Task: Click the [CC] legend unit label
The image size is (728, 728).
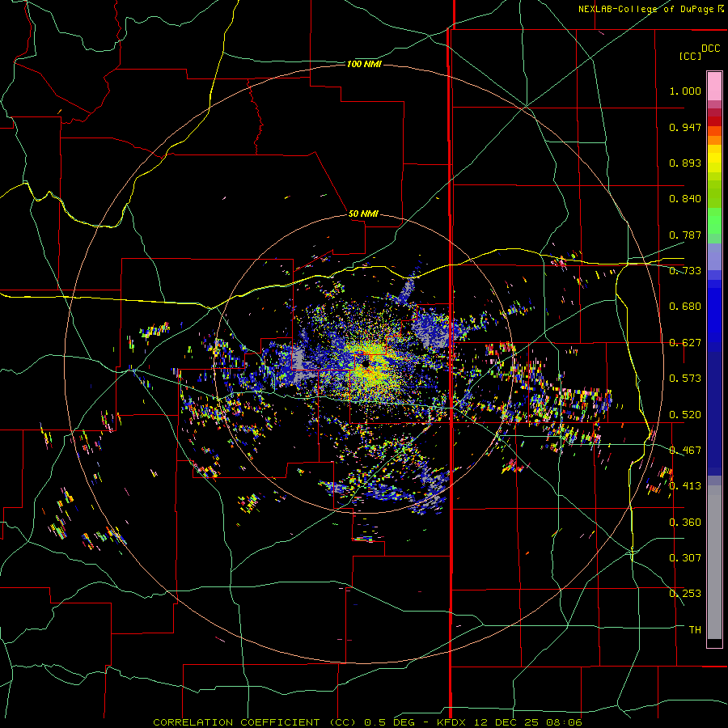Action: (x=690, y=56)
